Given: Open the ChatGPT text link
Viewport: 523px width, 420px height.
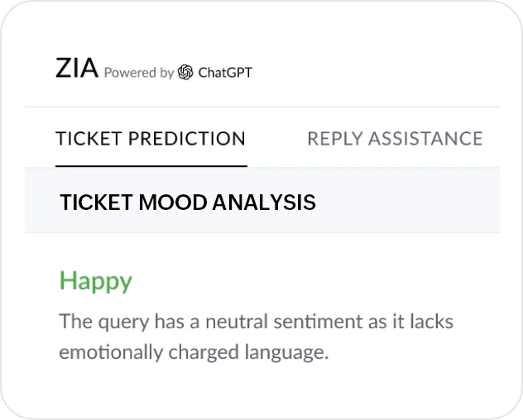Looking at the screenshot, I should pos(225,73).
